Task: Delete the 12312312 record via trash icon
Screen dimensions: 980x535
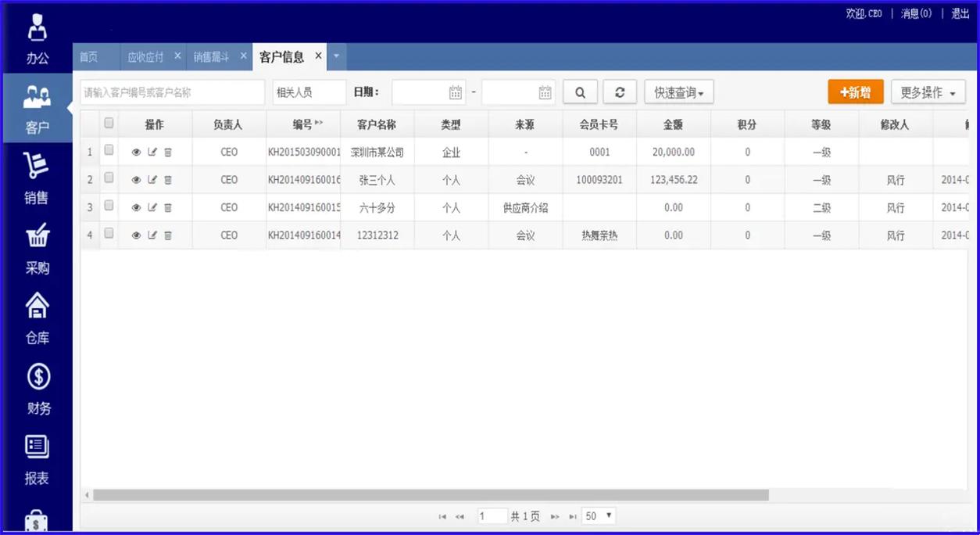Action: click(168, 235)
